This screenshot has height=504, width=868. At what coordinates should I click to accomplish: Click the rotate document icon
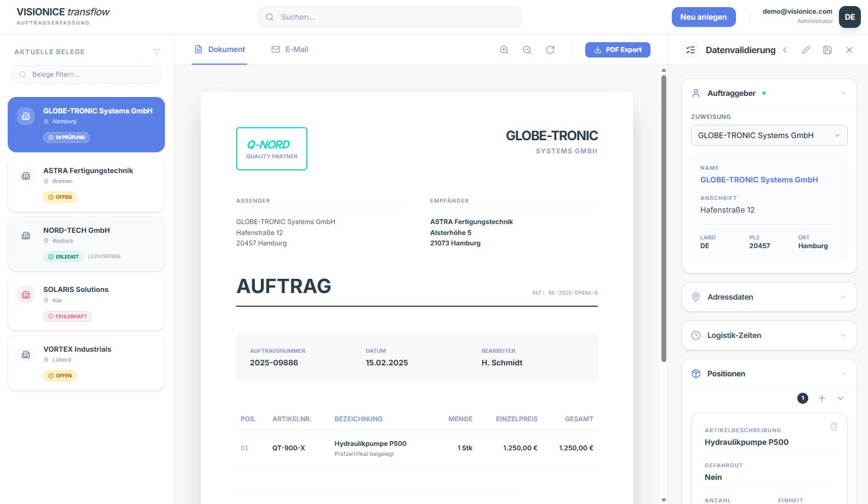point(550,50)
